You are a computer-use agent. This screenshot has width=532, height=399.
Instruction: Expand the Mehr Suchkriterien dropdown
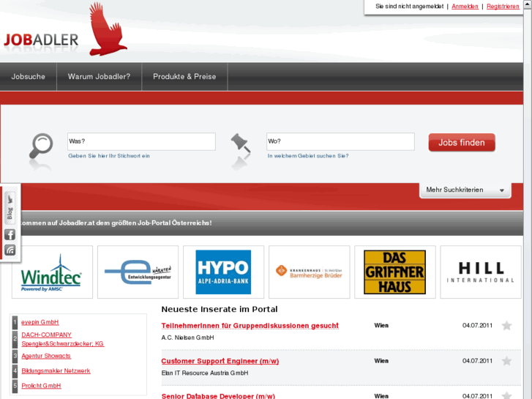(x=465, y=190)
